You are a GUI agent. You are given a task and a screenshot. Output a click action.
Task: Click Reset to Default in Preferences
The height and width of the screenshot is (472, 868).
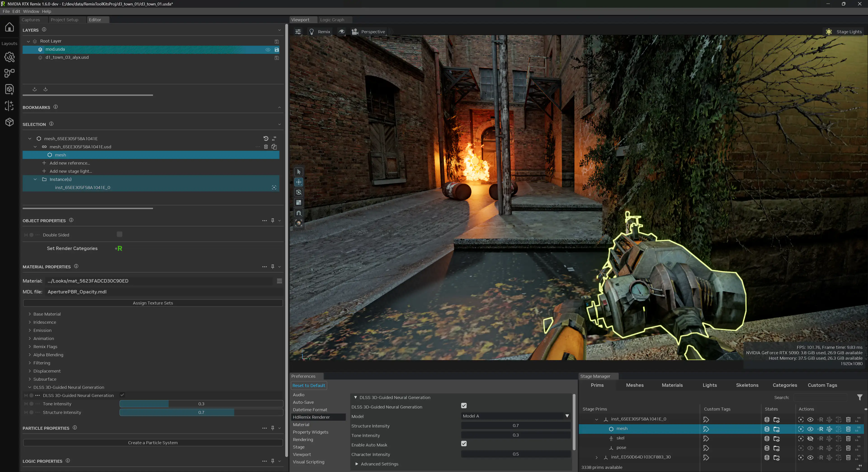point(309,385)
